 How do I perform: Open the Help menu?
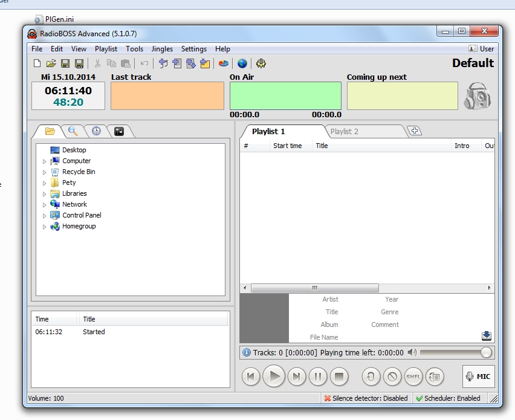pyautogui.click(x=222, y=49)
